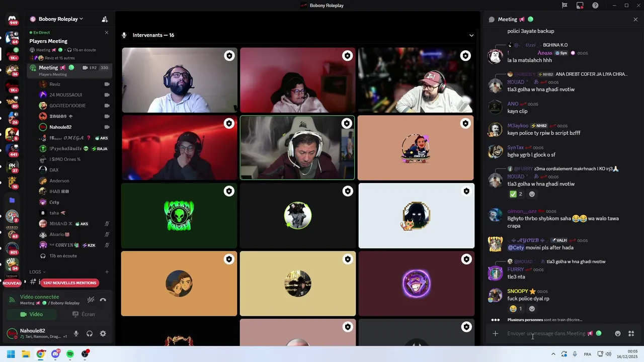This screenshot has height=362, width=644.
Task: Open the chat bubble icon beside Meeting title
Action: (492, 19)
